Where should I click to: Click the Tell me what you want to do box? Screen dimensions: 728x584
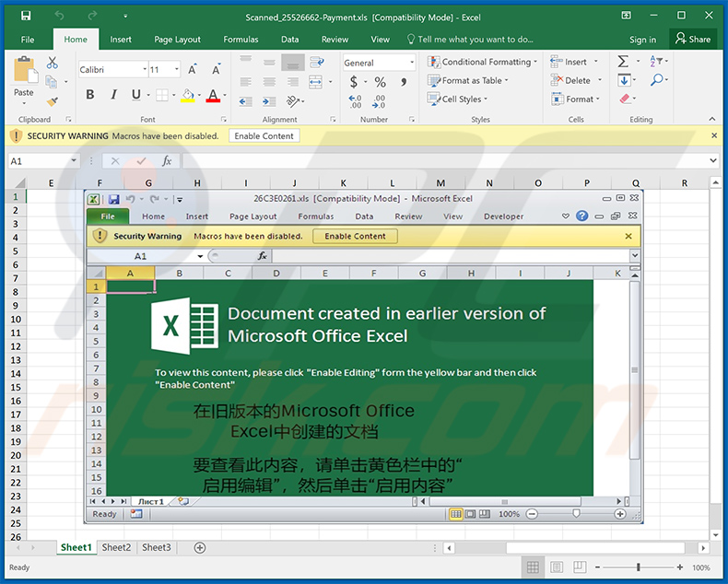click(470, 40)
